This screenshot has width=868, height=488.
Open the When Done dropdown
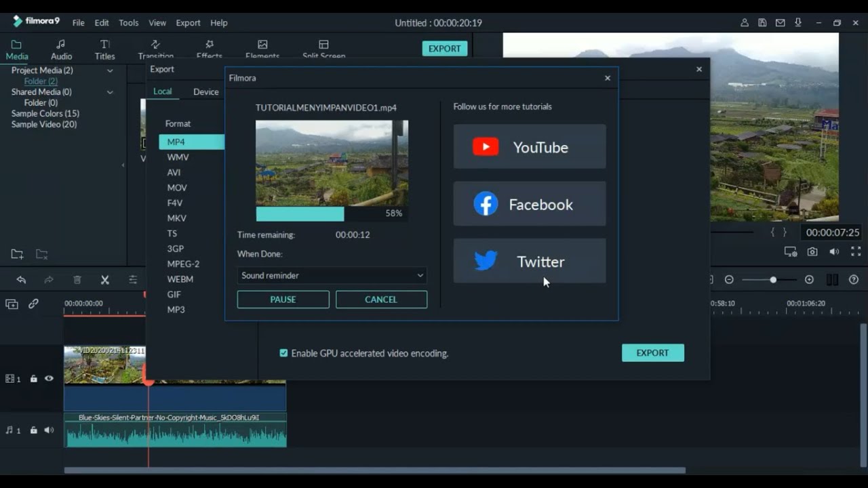(332, 275)
